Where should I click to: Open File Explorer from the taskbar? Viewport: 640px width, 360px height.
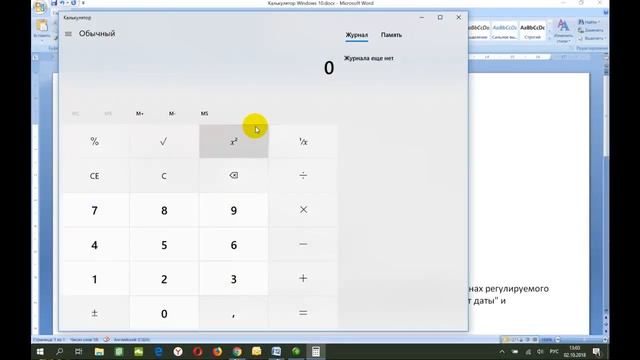tap(99, 351)
